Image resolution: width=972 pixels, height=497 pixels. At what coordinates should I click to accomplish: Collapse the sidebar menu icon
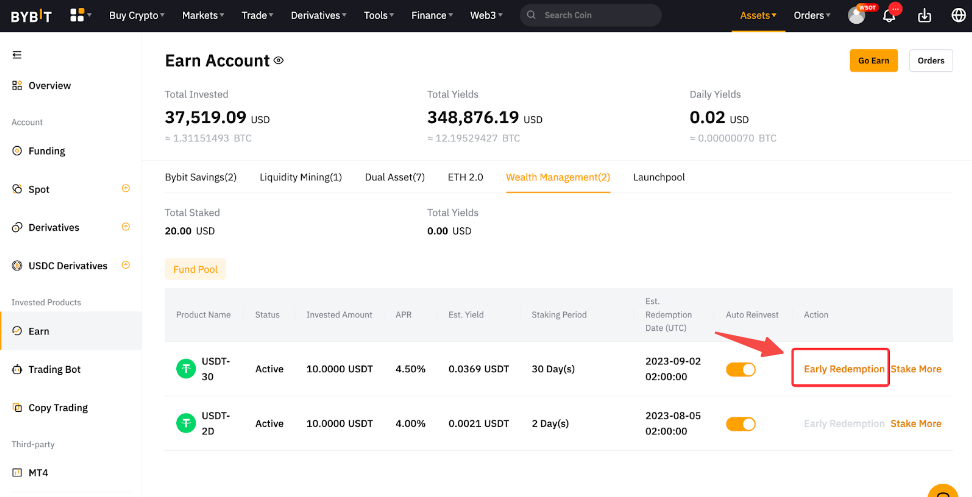[x=17, y=55]
